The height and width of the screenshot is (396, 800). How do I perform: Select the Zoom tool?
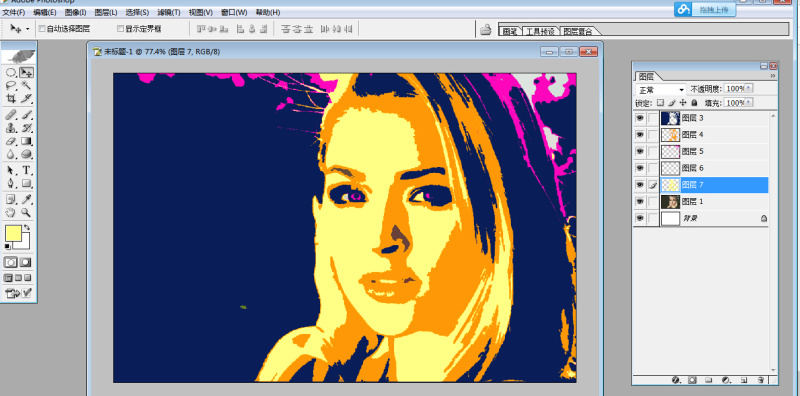(x=27, y=213)
